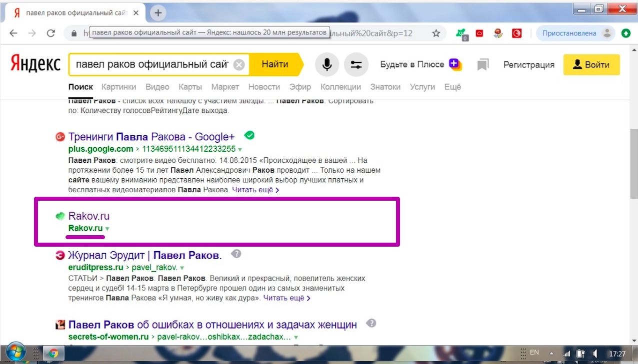Start voice search with the microphone
The image size is (638, 364).
coord(327,65)
